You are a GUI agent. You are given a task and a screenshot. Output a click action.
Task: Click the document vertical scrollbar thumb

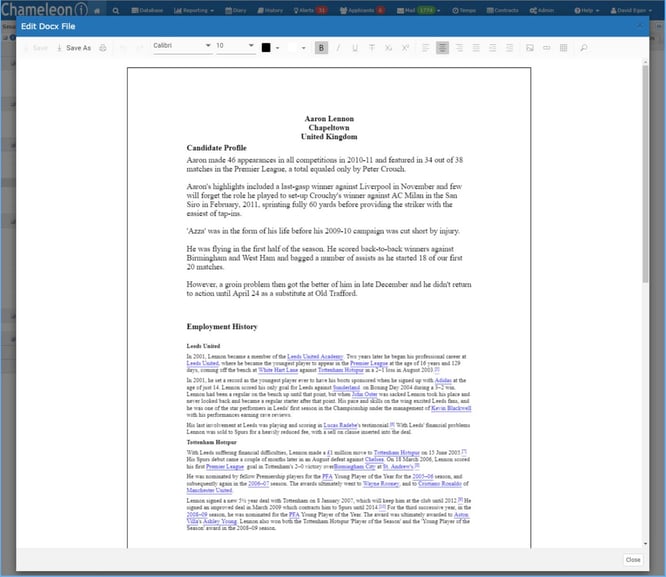tap(645, 174)
